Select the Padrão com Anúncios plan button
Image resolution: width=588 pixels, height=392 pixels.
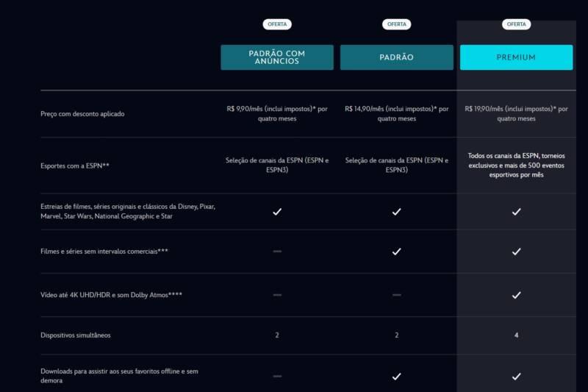pos(277,57)
